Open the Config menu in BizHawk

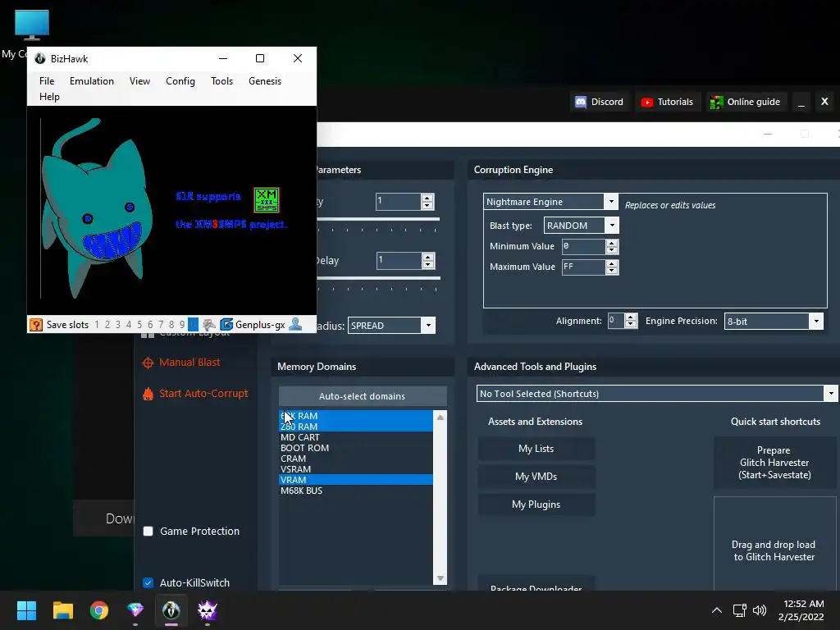pos(180,81)
